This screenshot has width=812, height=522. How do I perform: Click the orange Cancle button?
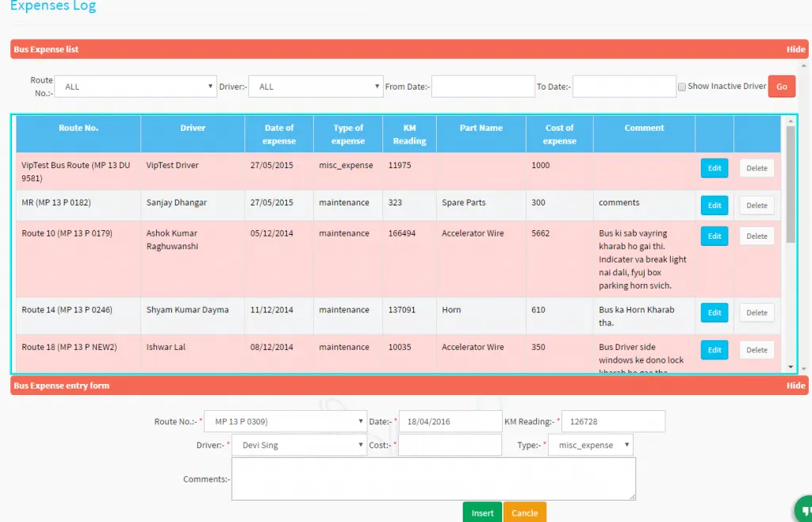(524, 512)
